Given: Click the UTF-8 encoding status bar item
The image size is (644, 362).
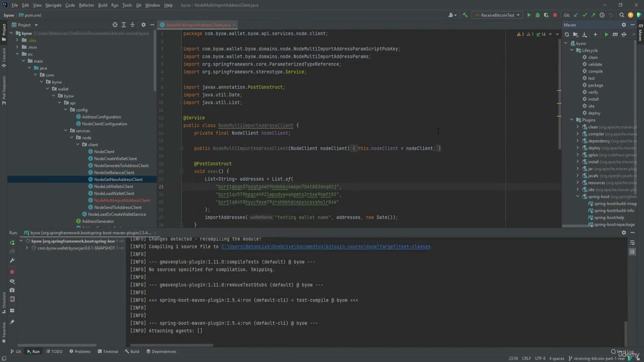Looking at the screenshot, I should coord(540,358).
